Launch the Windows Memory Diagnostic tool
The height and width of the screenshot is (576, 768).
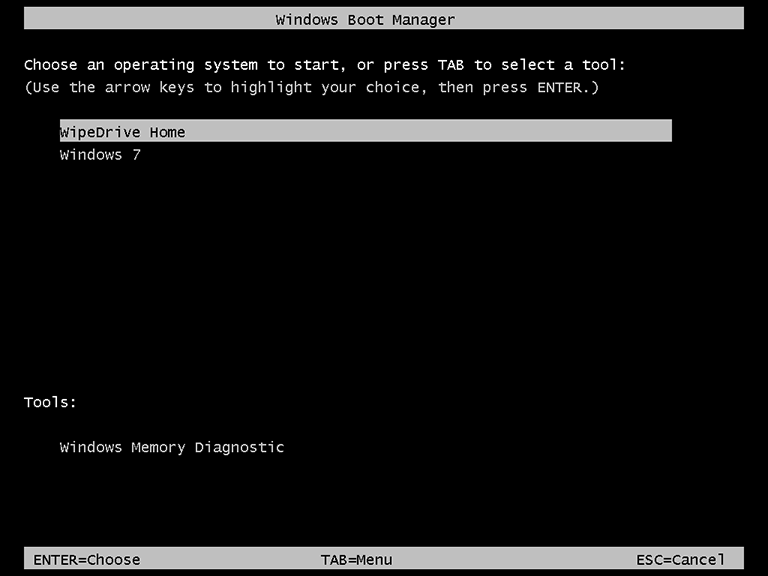coord(172,448)
